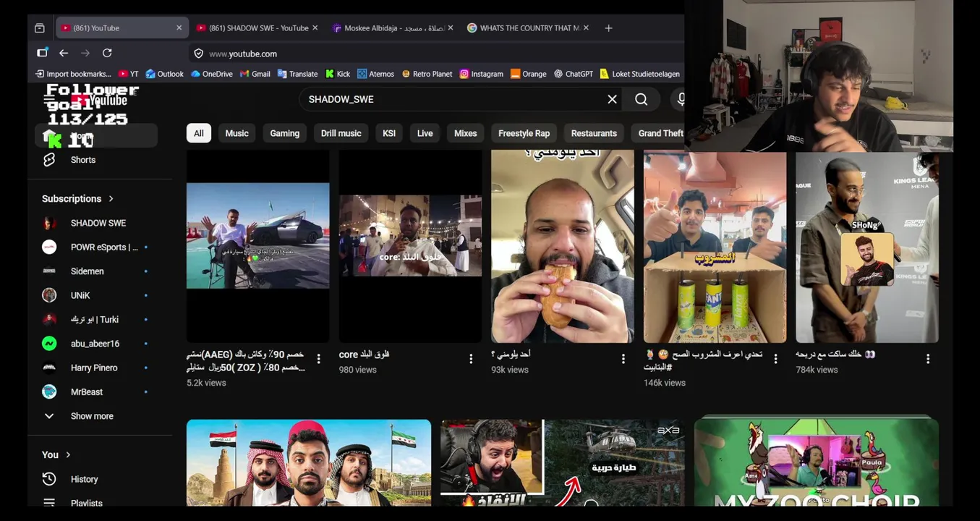Select the Music filter chip
The height and width of the screenshot is (521, 980).
(x=237, y=133)
